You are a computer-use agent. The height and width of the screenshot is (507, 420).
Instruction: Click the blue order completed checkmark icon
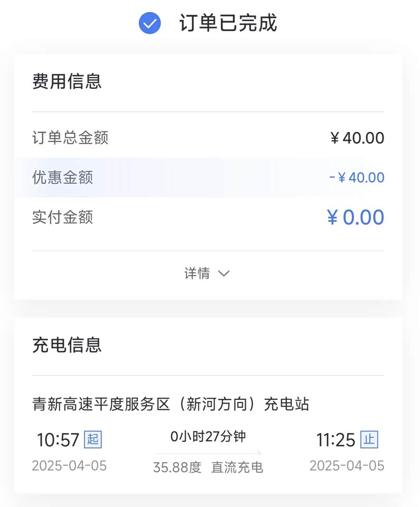tap(150, 23)
